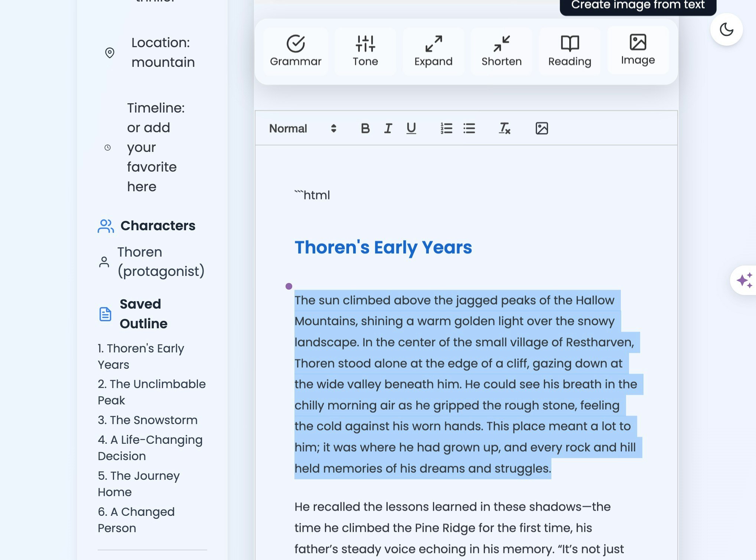Toggle italic formatting
This screenshot has width=756, height=560.
tap(388, 128)
